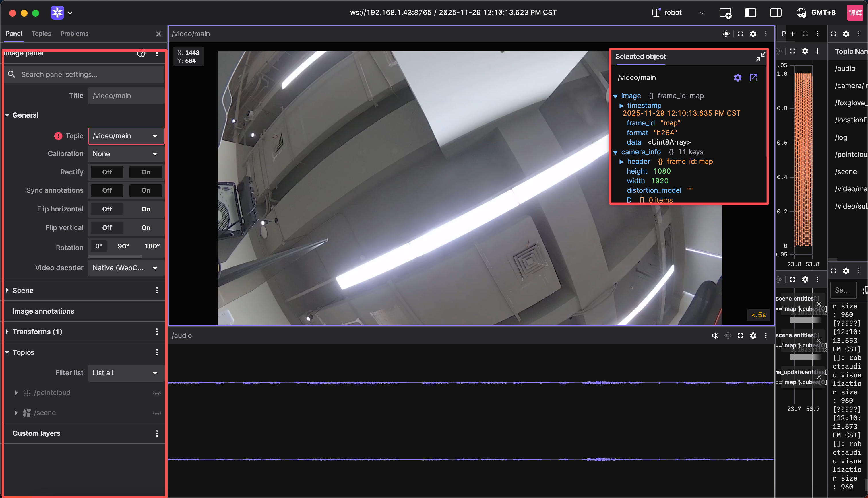Show the hidden /pointcloud topic
The width and height of the screenshot is (868, 498).
coord(157,393)
